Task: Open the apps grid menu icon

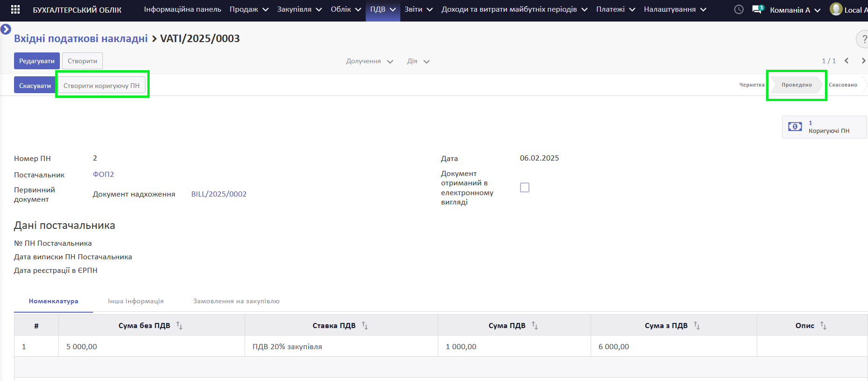Action: click(15, 9)
